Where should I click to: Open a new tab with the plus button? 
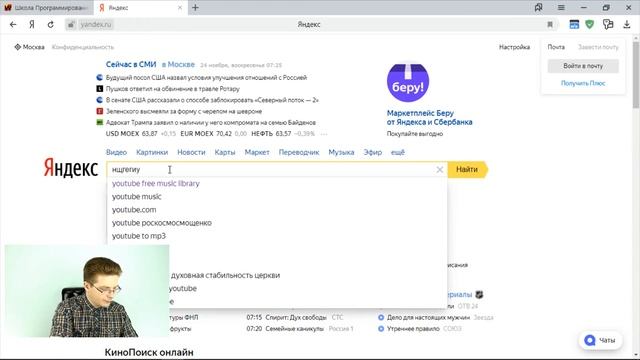pyautogui.click(x=195, y=7)
